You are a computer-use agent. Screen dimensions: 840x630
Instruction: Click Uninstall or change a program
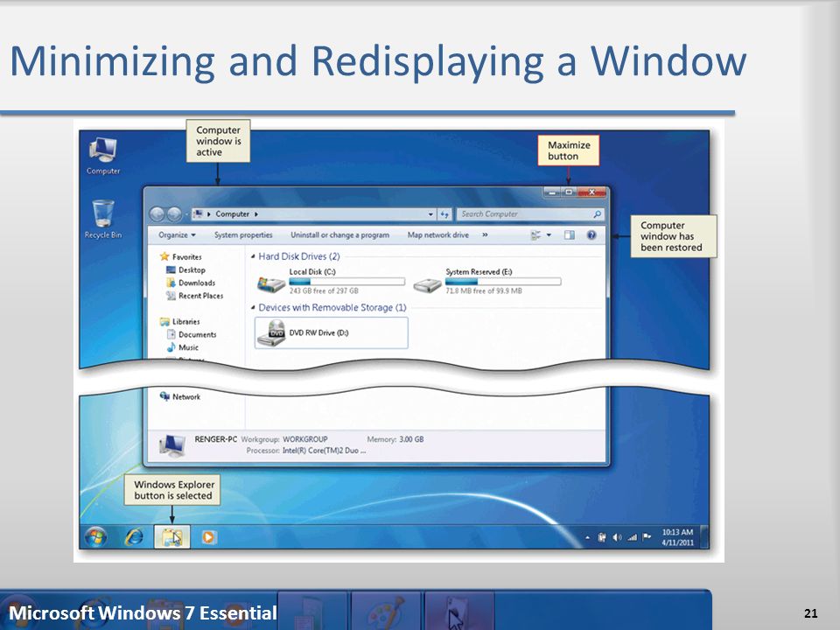pyautogui.click(x=339, y=235)
